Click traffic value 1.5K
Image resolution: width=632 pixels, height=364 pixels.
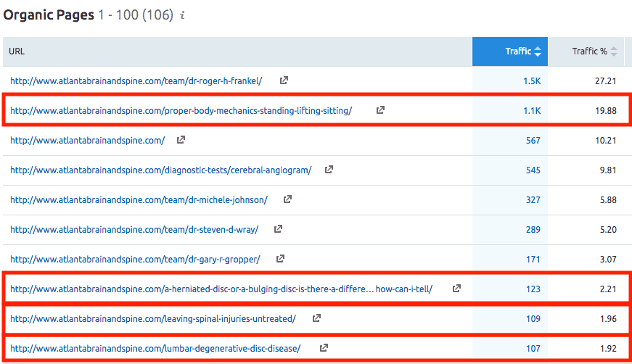[x=532, y=81]
